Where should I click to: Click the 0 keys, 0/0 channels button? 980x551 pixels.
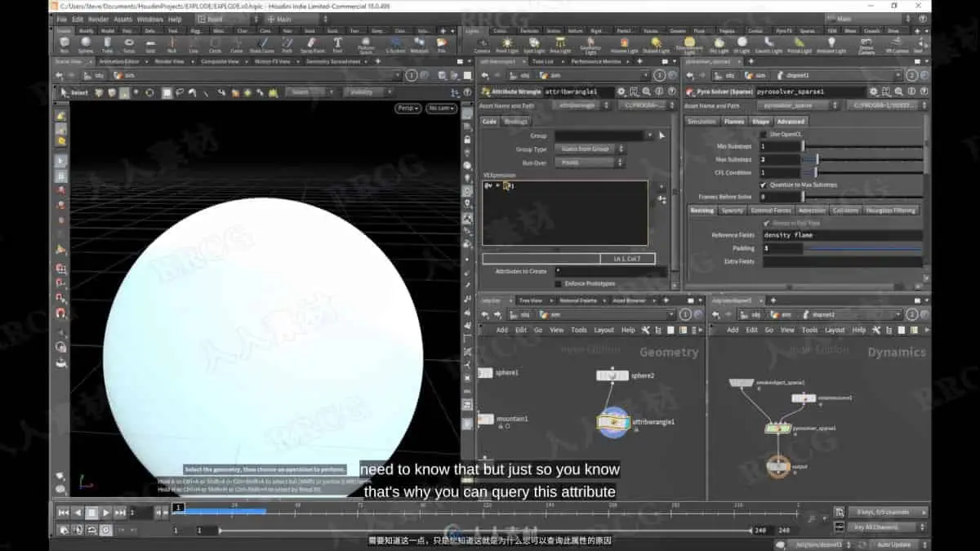coord(888,512)
